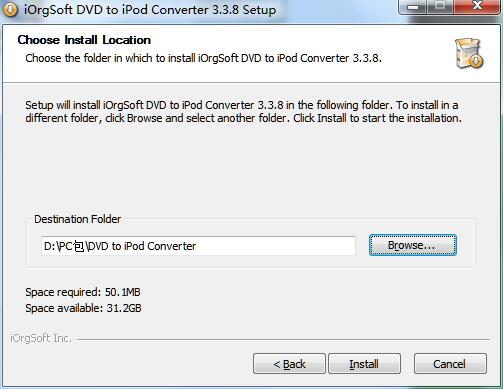Open the Browse... folder picker
Screen dimensions: 503x389
[x=412, y=245]
